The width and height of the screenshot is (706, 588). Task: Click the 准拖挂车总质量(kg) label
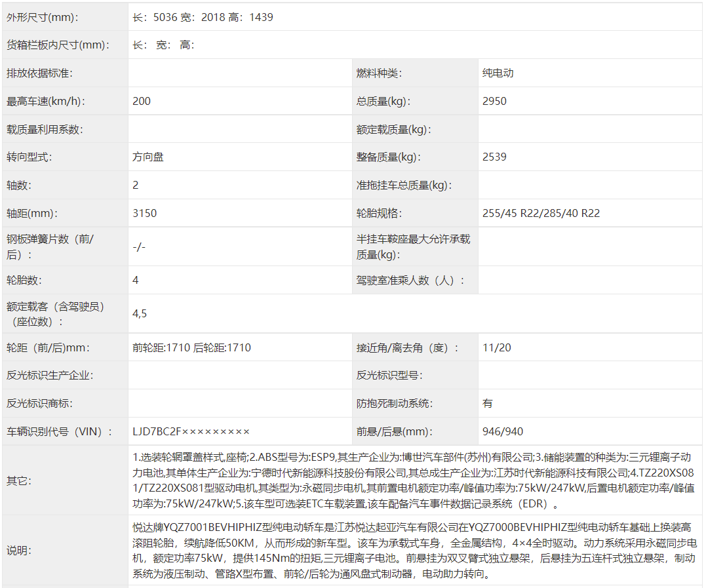(x=404, y=186)
